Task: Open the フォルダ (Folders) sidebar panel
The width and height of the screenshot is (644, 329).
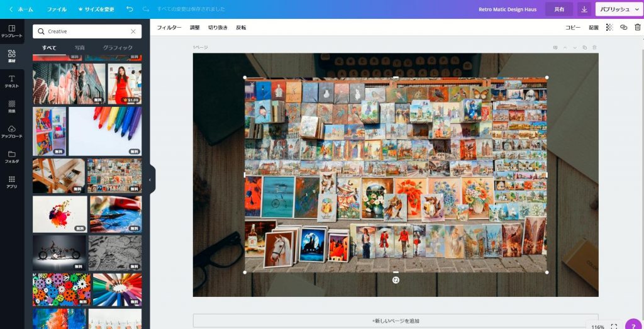Action: click(x=11, y=157)
